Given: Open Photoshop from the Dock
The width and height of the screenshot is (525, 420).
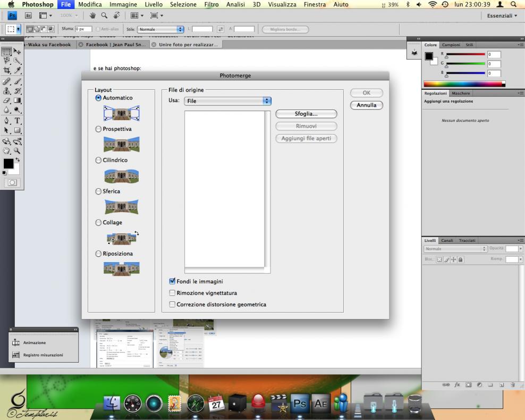Looking at the screenshot, I should (299, 404).
